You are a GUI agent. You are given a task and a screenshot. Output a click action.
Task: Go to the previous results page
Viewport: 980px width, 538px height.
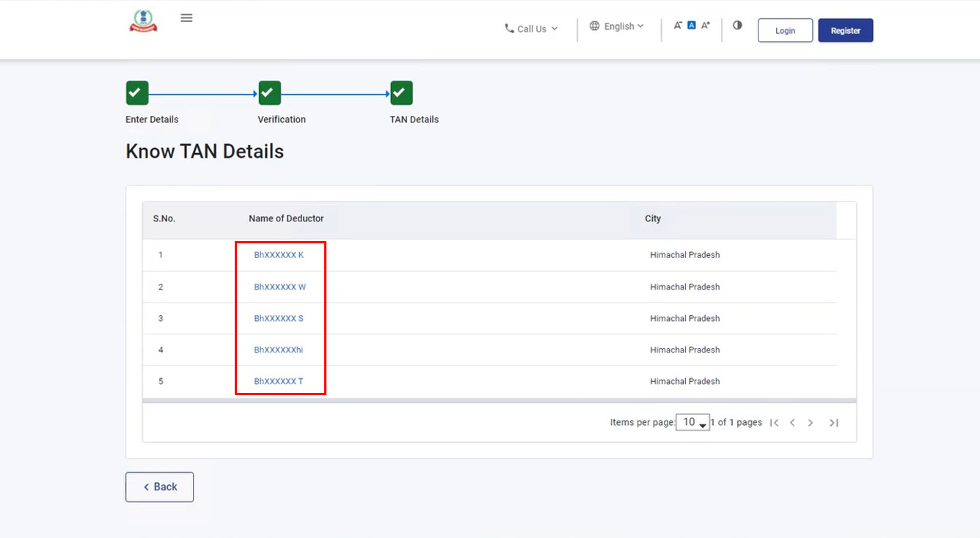tap(792, 423)
